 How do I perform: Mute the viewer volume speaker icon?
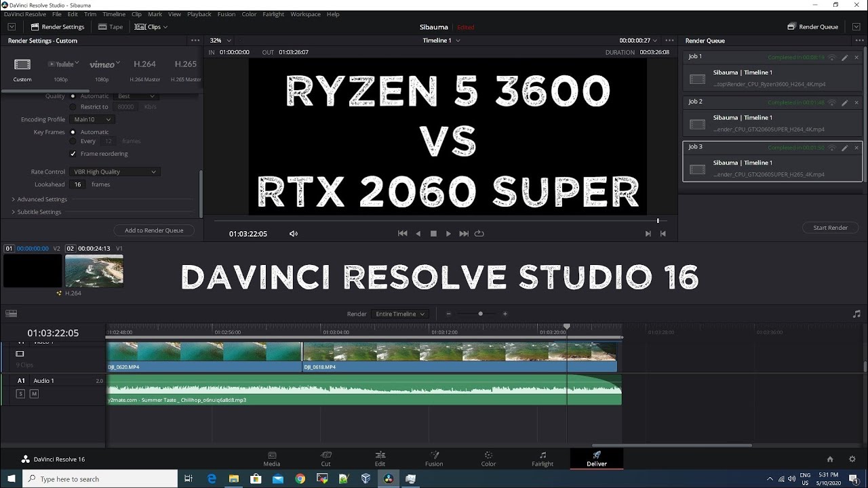point(294,234)
